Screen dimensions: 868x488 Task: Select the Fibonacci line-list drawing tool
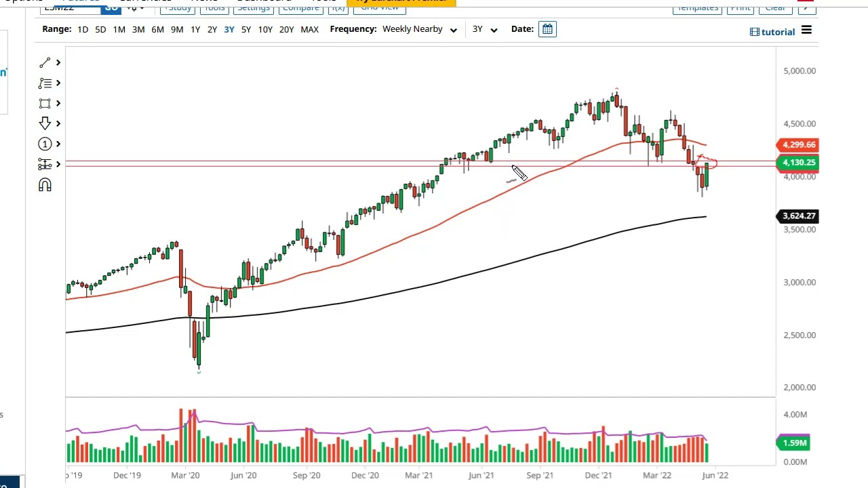(45, 83)
